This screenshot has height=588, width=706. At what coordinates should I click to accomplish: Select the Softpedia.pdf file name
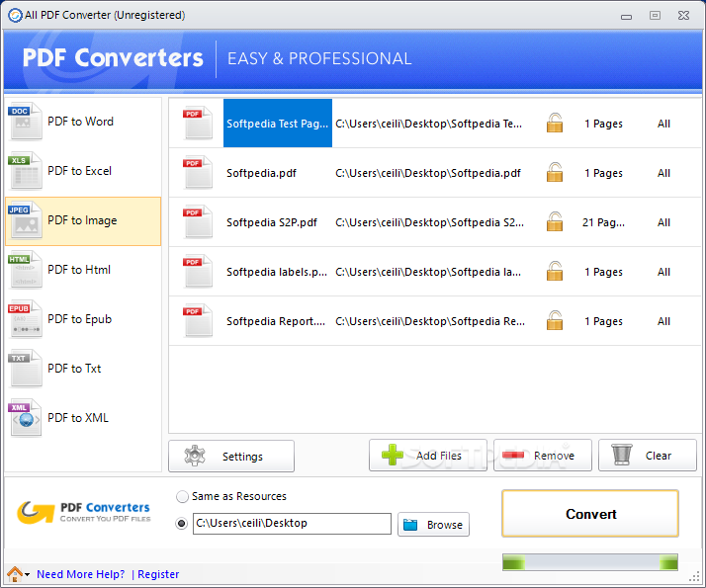click(261, 173)
